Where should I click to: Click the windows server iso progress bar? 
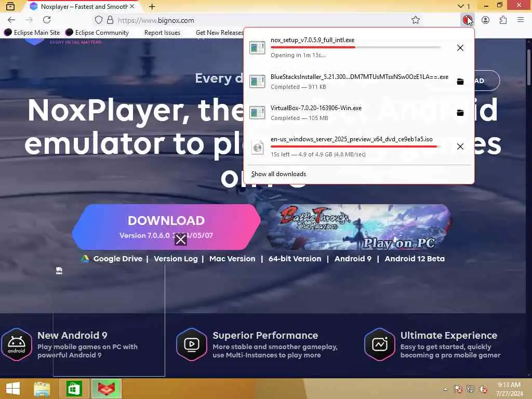[355, 146]
